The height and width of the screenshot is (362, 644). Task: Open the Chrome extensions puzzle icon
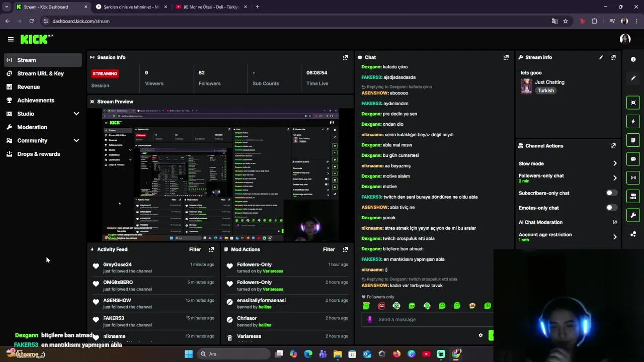click(x=595, y=21)
